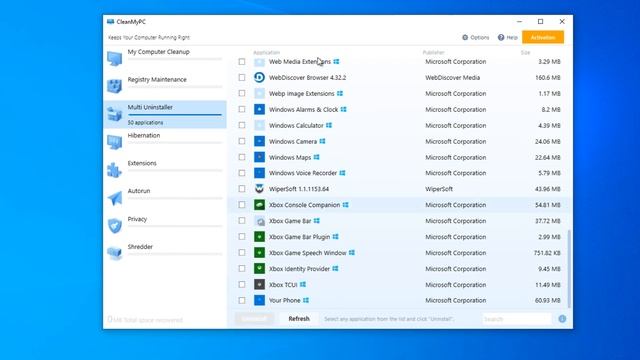Image resolution: width=640 pixels, height=360 pixels.
Task: Select the WiperSoft 1.1.1153.64 checkbox
Action: coord(242,189)
